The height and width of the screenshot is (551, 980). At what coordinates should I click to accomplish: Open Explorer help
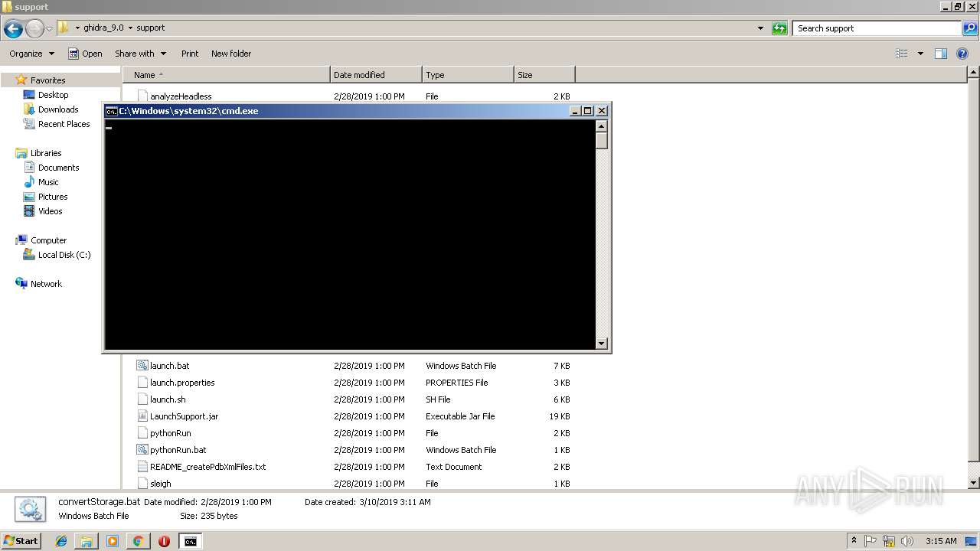pos(963,54)
